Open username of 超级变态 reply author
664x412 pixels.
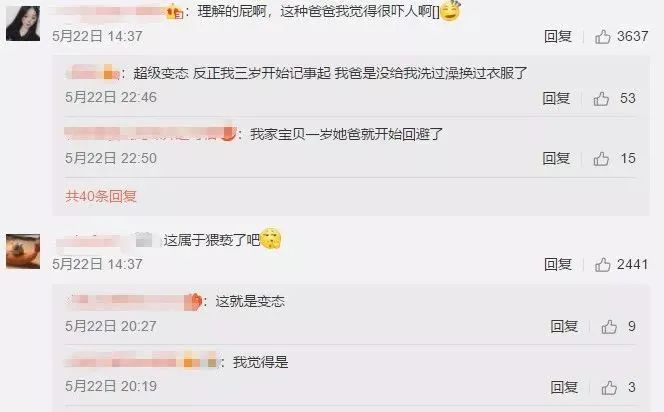click(x=93, y=73)
